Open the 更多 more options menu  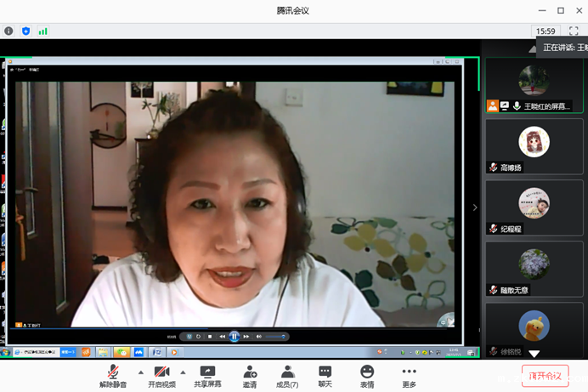tap(409, 376)
